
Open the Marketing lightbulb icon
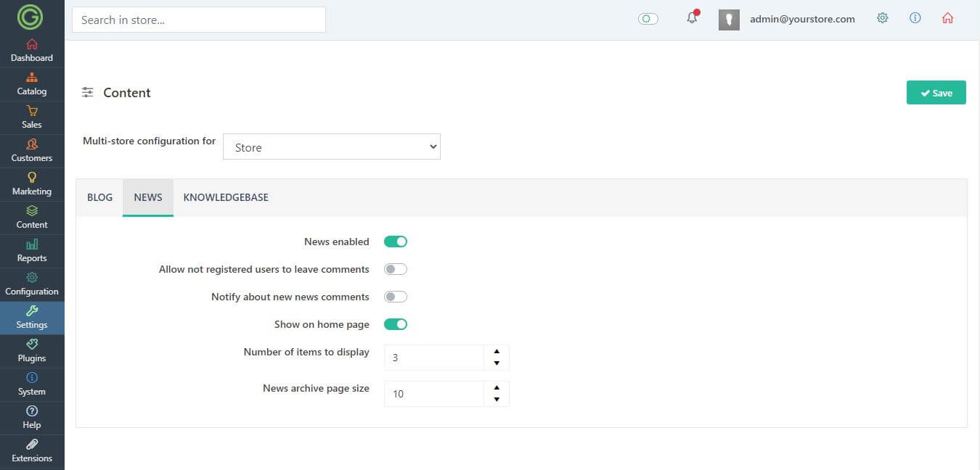tap(32, 178)
